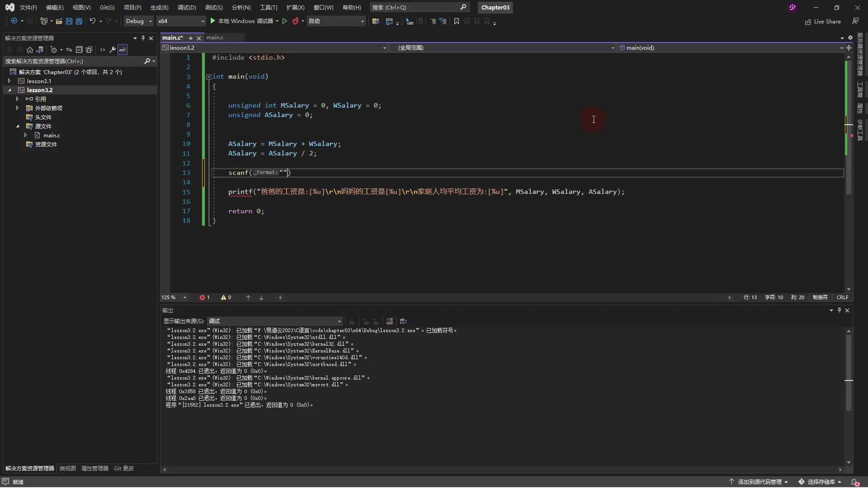This screenshot has width=868, height=488.
Task: Click 选择存储库 in the status bar
Action: point(820,482)
